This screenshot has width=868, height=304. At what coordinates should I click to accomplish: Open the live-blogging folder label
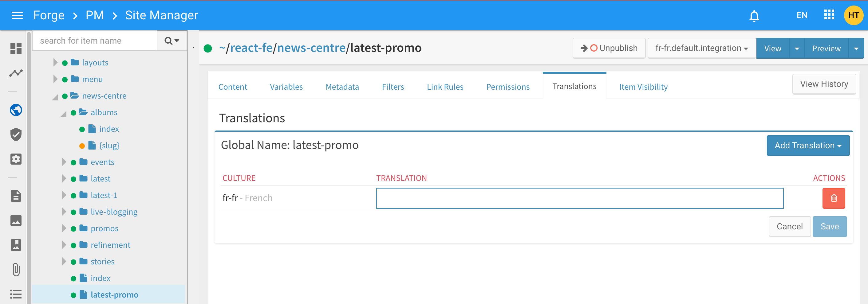(114, 212)
